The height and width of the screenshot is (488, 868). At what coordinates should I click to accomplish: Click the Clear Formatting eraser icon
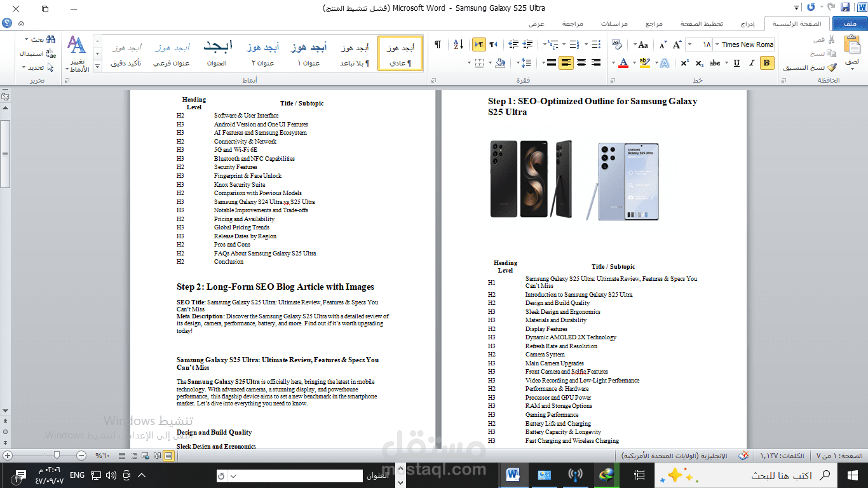tap(616, 44)
